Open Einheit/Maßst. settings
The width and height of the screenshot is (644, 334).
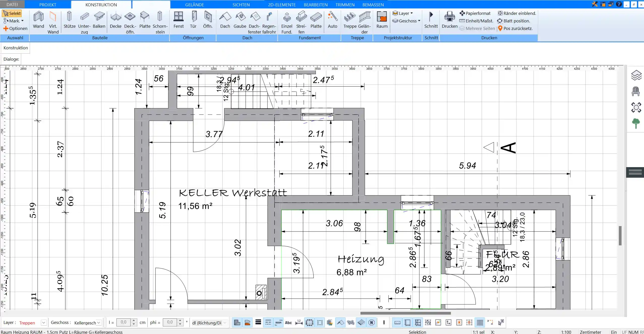point(476,21)
